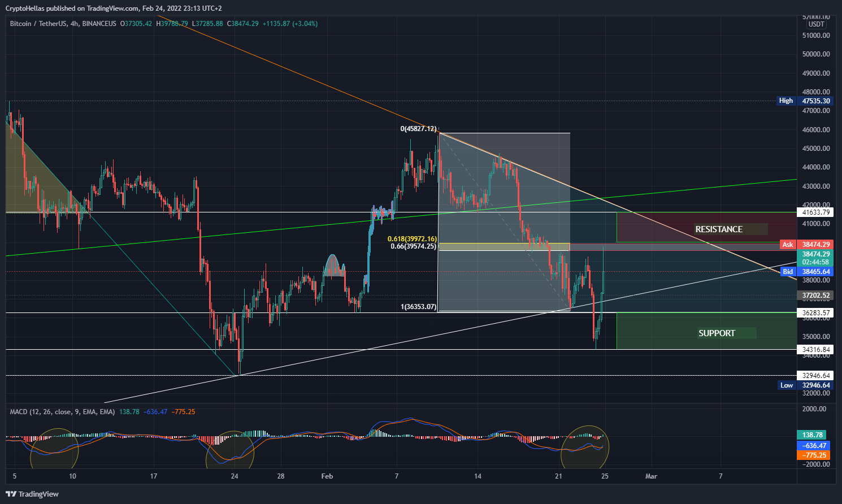Click the 24 date on the time axis
The width and height of the screenshot is (842, 504).
[235, 476]
